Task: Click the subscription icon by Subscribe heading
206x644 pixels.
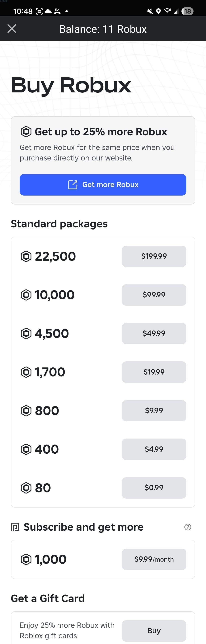Action: 15,527
